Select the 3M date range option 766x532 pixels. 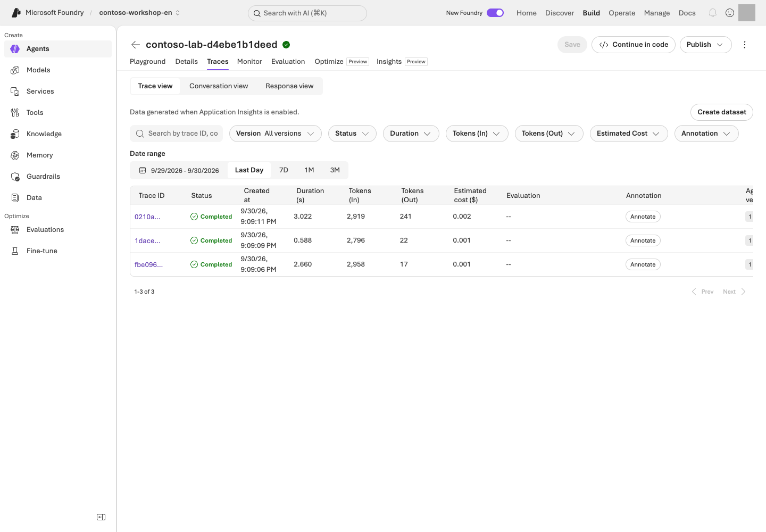pos(335,170)
